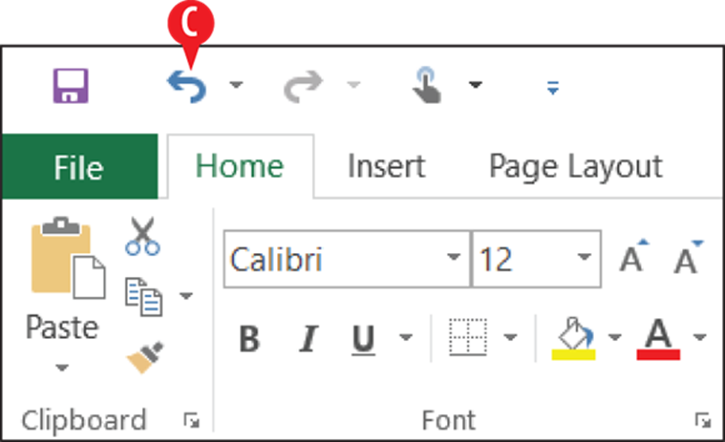Open the Calibri font name dropdown

tap(453, 257)
